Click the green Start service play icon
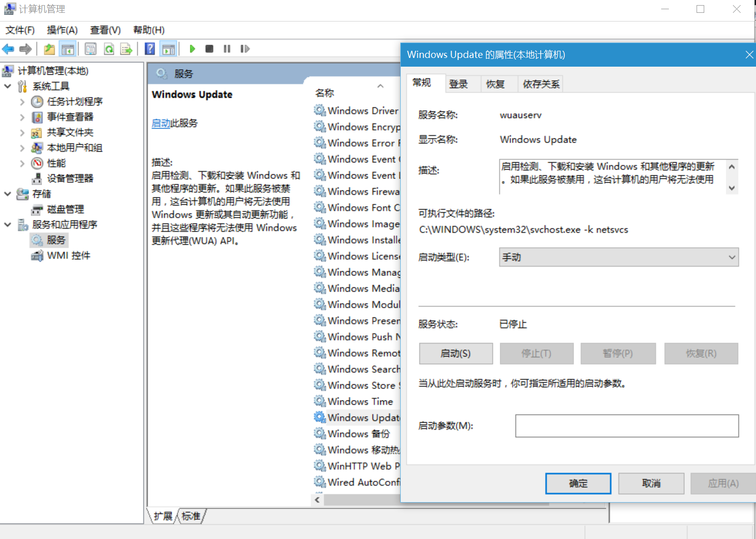The height and width of the screenshot is (539, 756). click(x=192, y=49)
